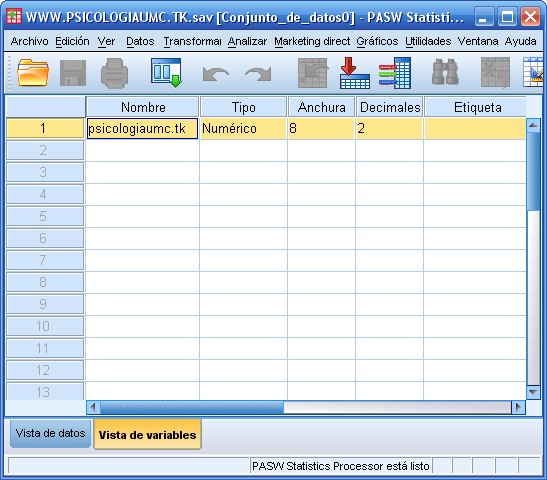The image size is (547, 480).
Task: Click the Anchura column header
Action: (x=321, y=107)
